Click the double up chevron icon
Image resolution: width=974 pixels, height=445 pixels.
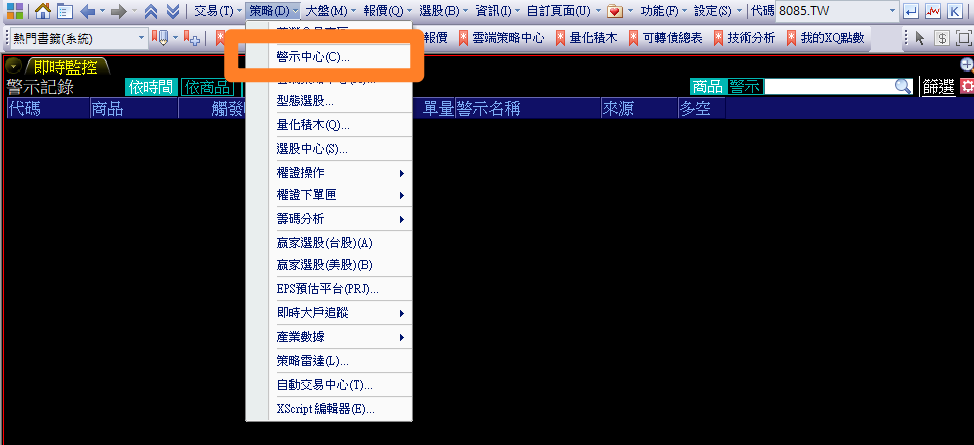(150, 11)
